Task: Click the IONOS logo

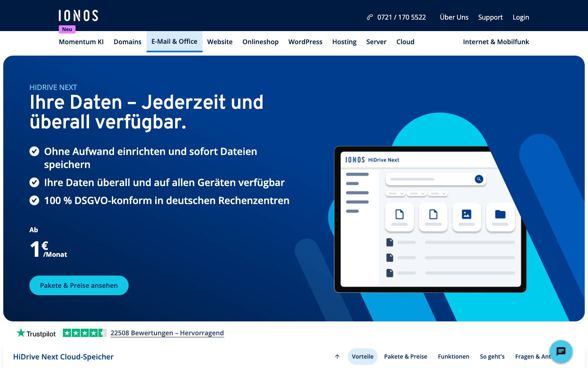Action: coord(78,16)
